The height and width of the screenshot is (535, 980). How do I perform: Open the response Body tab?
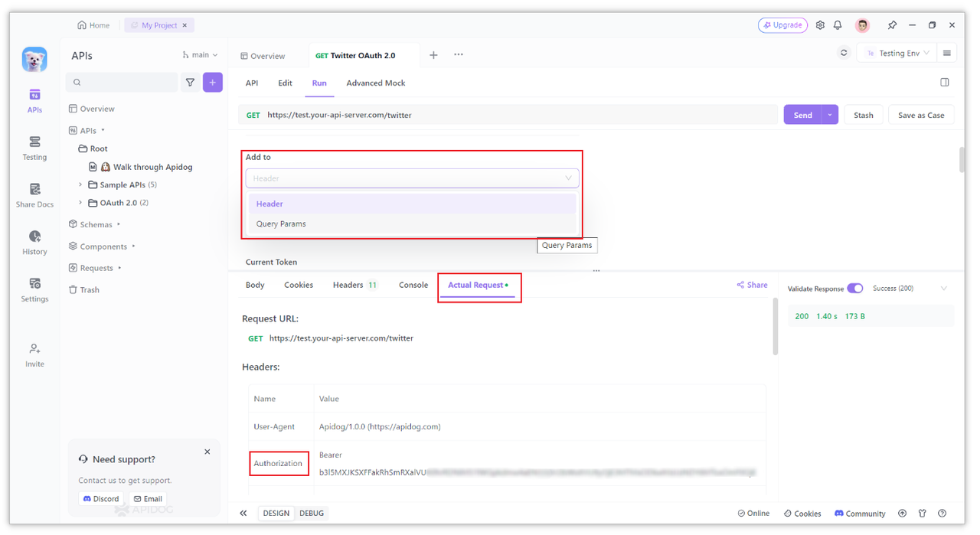pyautogui.click(x=255, y=285)
